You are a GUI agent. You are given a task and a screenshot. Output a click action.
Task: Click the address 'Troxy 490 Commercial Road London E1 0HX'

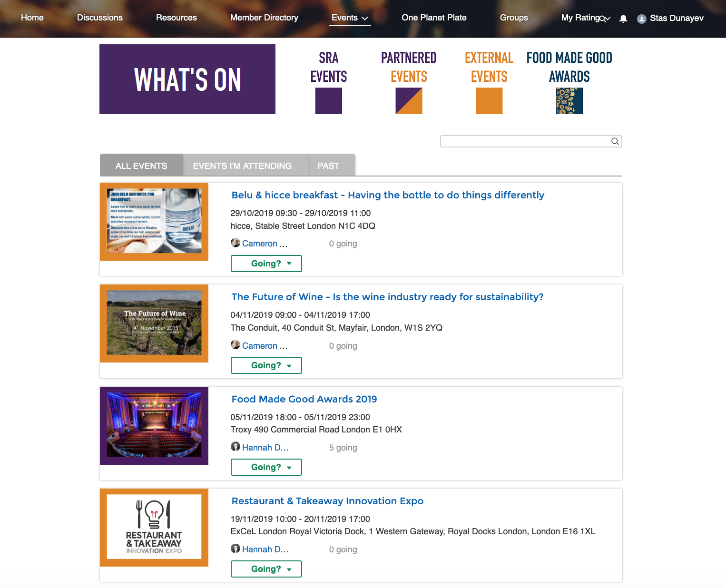[316, 430]
